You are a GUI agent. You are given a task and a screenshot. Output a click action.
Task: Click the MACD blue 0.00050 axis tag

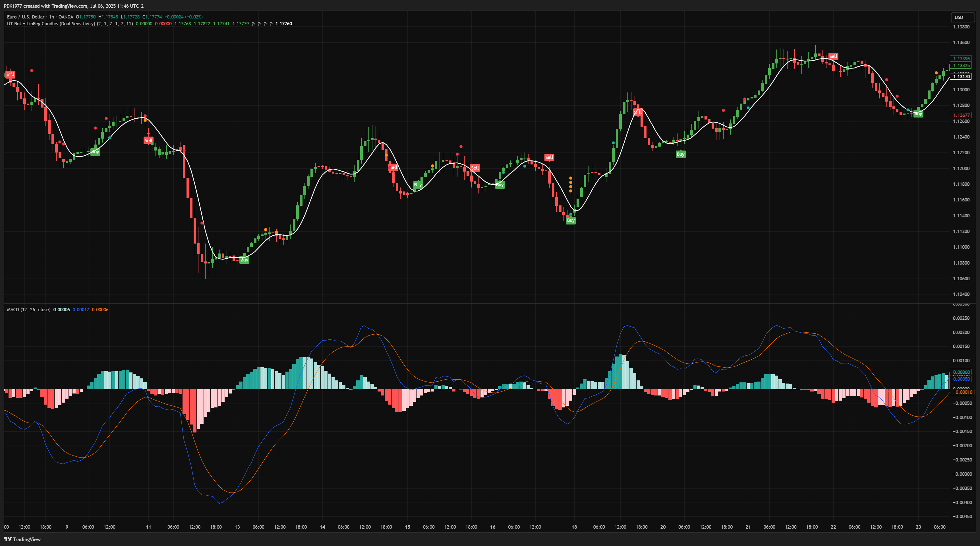pos(961,379)
